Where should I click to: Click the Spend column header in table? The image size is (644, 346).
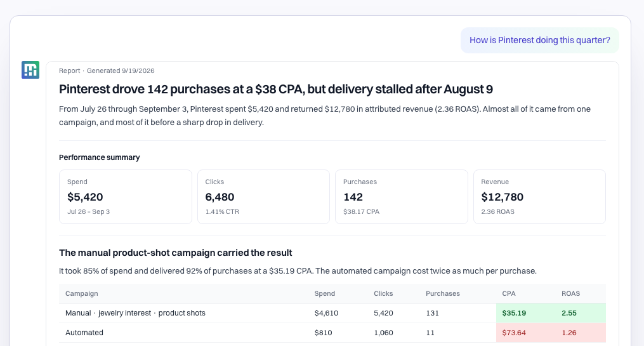[325, 293]
